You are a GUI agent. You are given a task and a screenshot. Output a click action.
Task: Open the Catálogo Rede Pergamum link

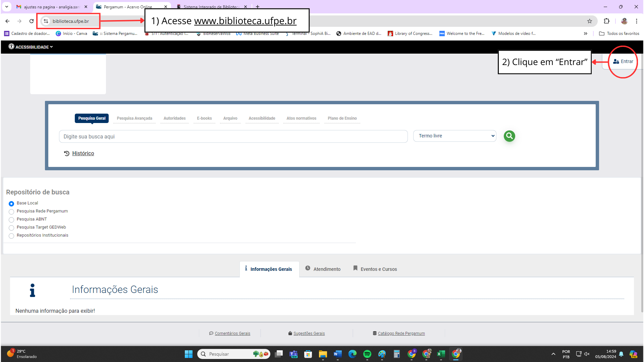pyautogui.click(x=401, y=334)
